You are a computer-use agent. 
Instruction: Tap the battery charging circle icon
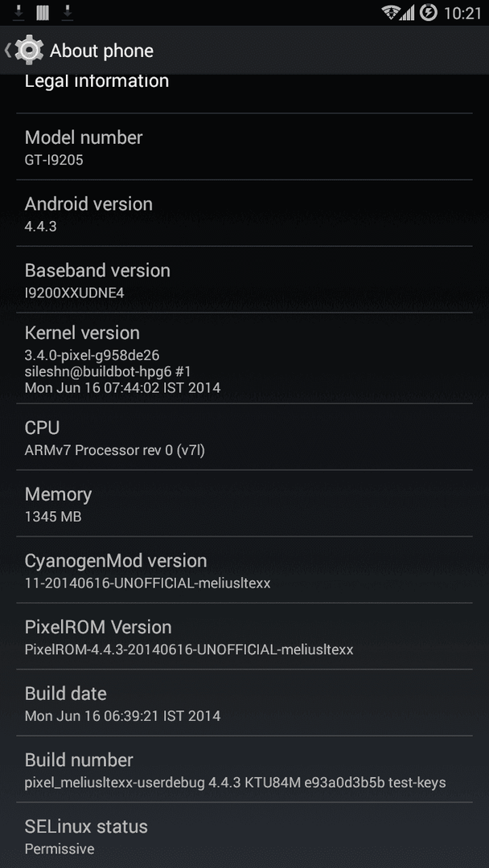click(428, 12)
